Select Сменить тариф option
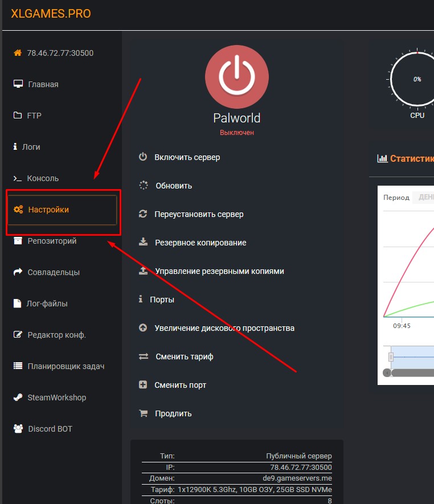Screen dimensions: 434x504 [x=184, y=357]
